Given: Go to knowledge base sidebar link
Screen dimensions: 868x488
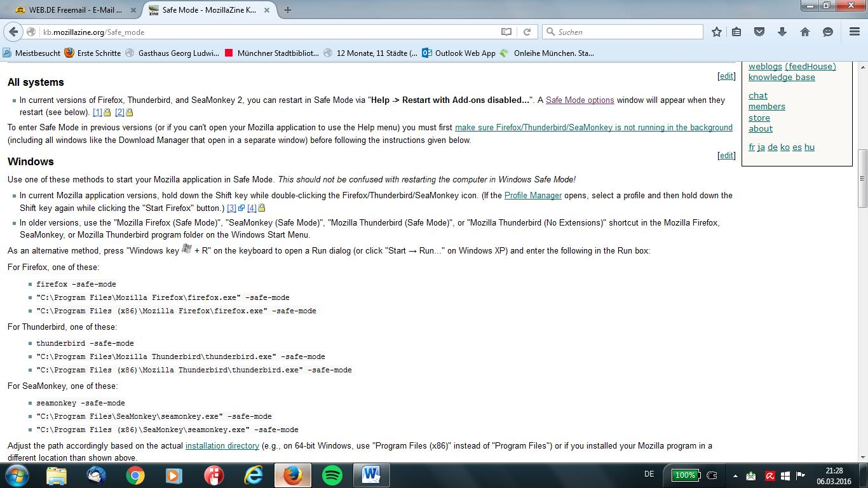Looking at the screenshot, I should tap(782, 77).
